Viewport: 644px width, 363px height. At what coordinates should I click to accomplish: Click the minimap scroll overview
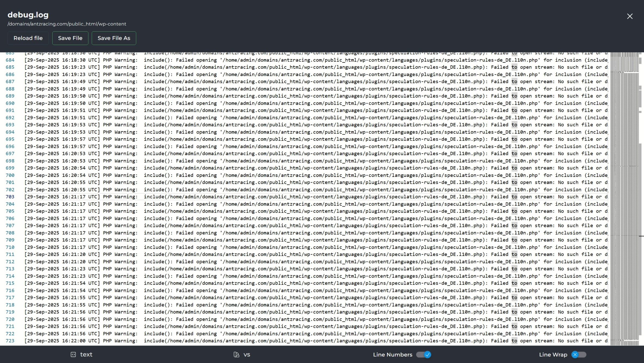[625, 199]
